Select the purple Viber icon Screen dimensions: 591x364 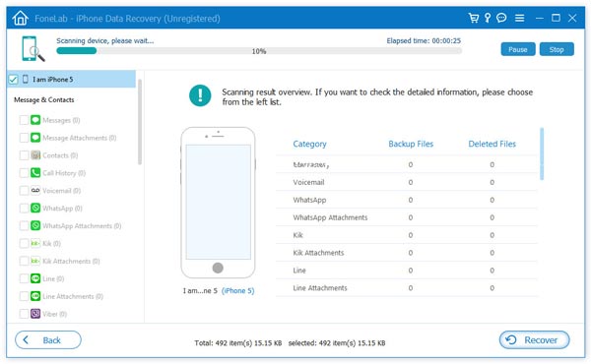(35, 314)
